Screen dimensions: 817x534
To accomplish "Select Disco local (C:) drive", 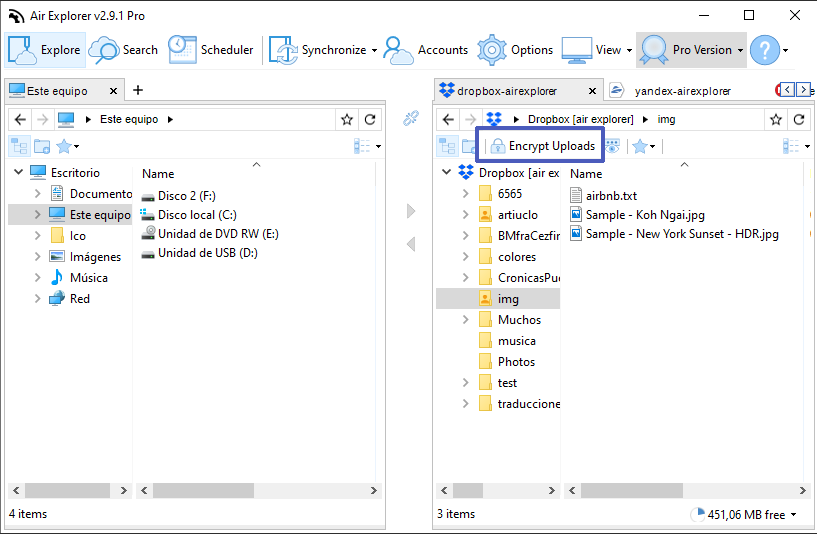I will [x=189, y=215].
